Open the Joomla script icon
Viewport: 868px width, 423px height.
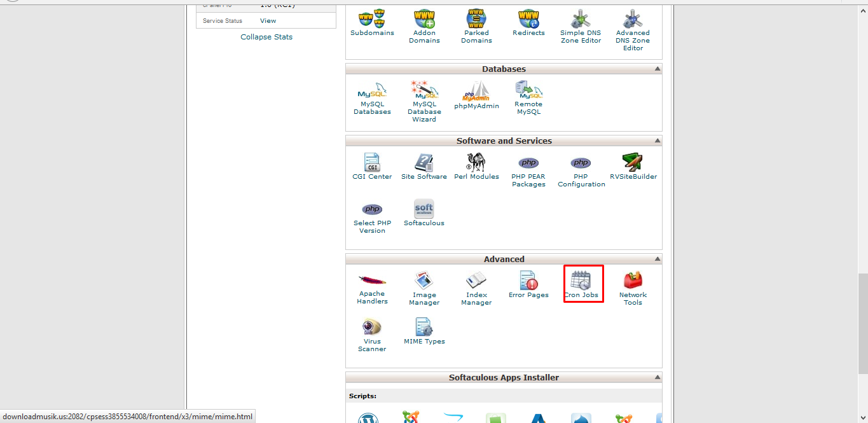pyautogui.click(x=411, y=417)
